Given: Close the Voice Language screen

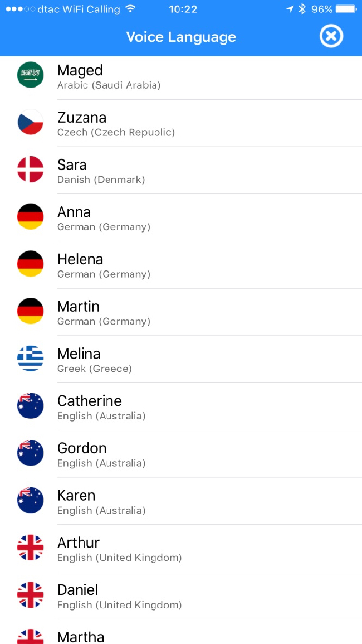Looking at the screenshot, I should 331,37.
